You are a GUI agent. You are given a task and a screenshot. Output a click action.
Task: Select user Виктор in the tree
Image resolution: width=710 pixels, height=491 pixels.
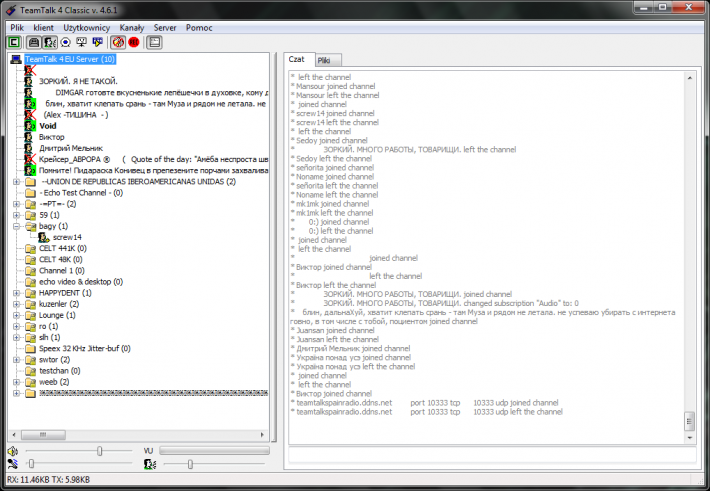pyautogui.click(x=52, y=137)
